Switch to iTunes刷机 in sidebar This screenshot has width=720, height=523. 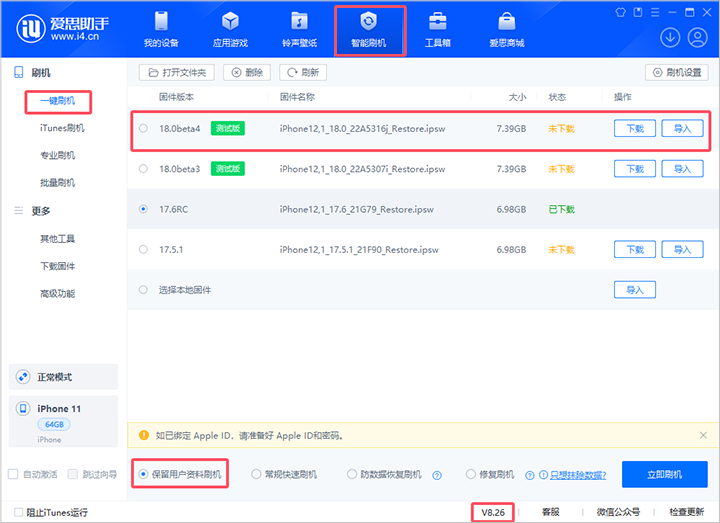tap(61, 128)
